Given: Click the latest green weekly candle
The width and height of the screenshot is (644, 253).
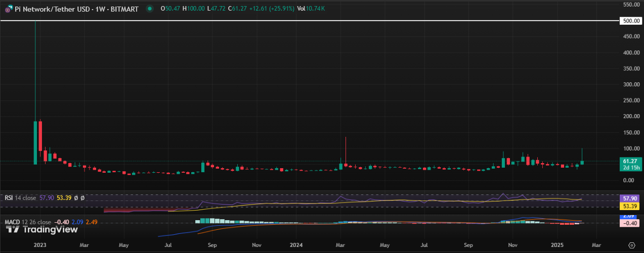Looking at the screenshot, I should click(582, 162).
